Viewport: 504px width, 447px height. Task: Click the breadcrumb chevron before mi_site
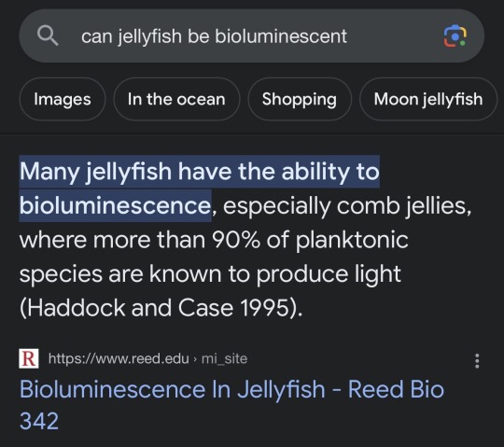click(195, 359)
